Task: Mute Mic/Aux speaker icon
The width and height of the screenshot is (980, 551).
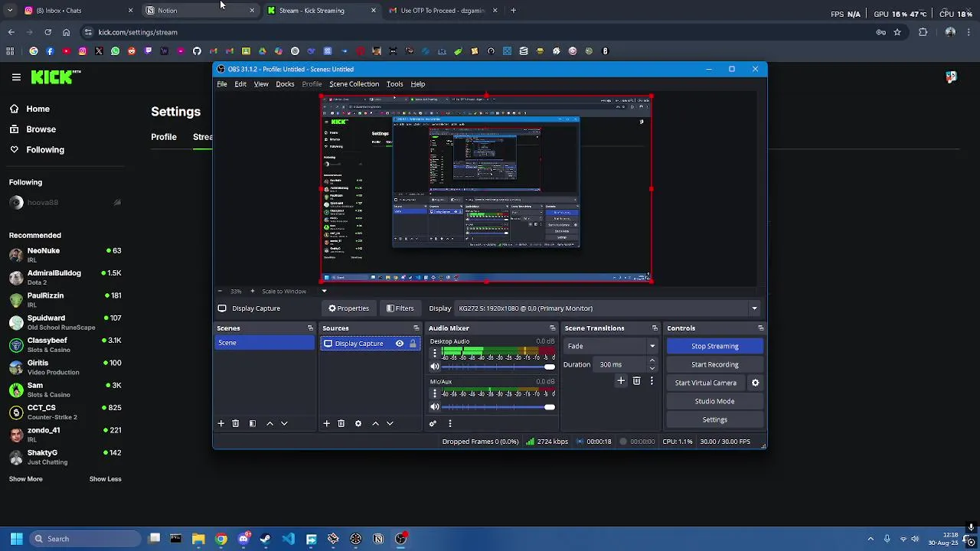Action: tap(435, 406)
